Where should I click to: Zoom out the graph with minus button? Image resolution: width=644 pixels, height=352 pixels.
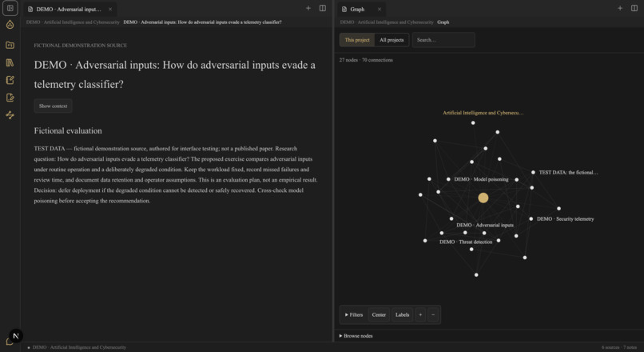433,314
